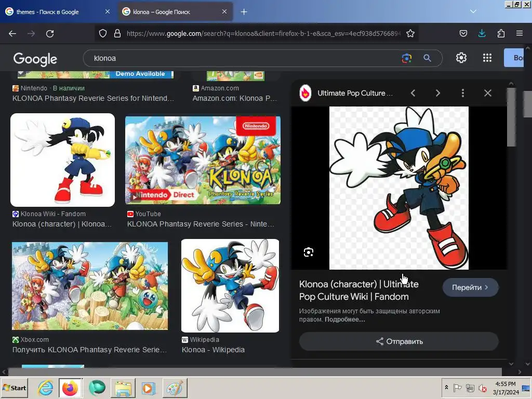Click the preview panel scrollbar thumb

click(x=511, y=117)
